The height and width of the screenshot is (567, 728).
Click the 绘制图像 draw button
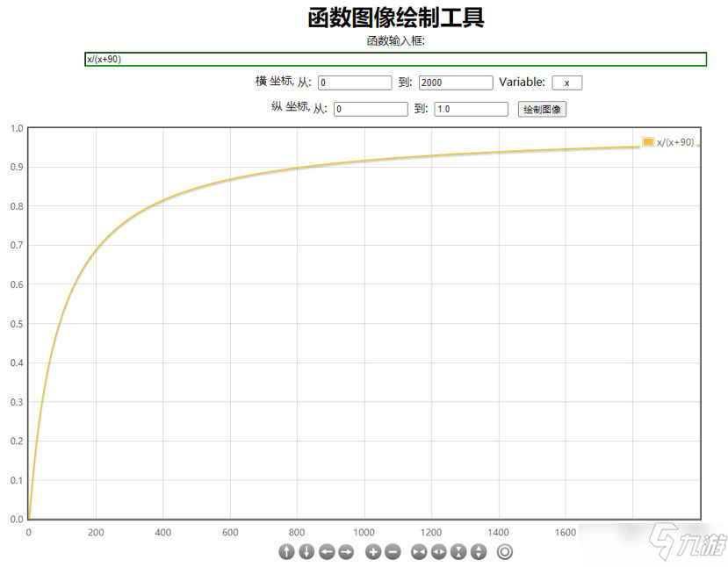(x=542, y=110)
